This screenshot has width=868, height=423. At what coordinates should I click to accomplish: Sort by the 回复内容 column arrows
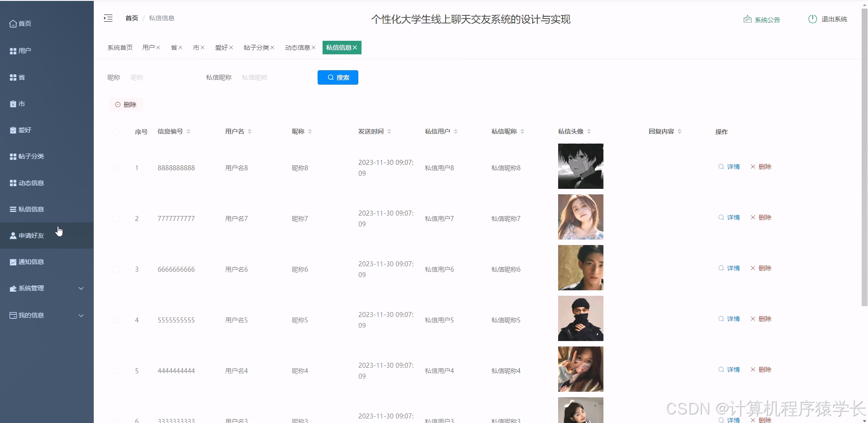680,131
